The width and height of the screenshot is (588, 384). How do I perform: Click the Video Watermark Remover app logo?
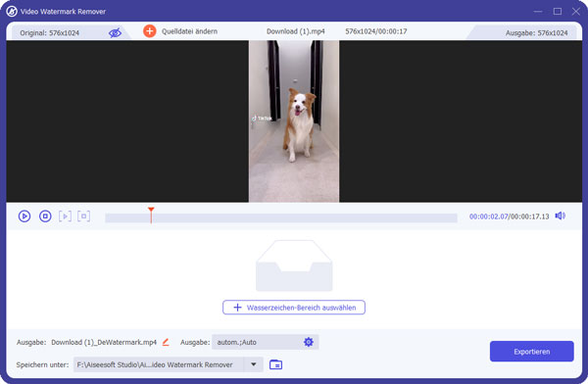tap(12, 11)
